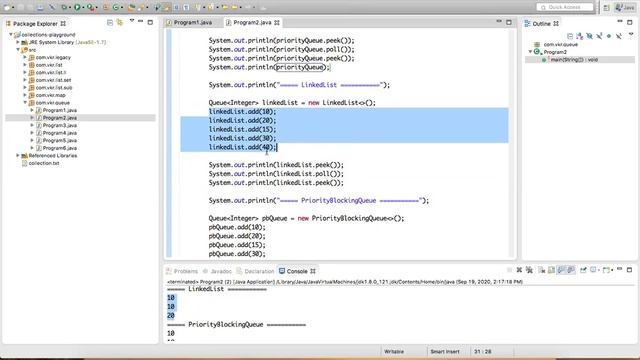The width and height of the screenshot is (640, 360).
Task: Select the Program2.java editor tab
Action: click(252, 22)
